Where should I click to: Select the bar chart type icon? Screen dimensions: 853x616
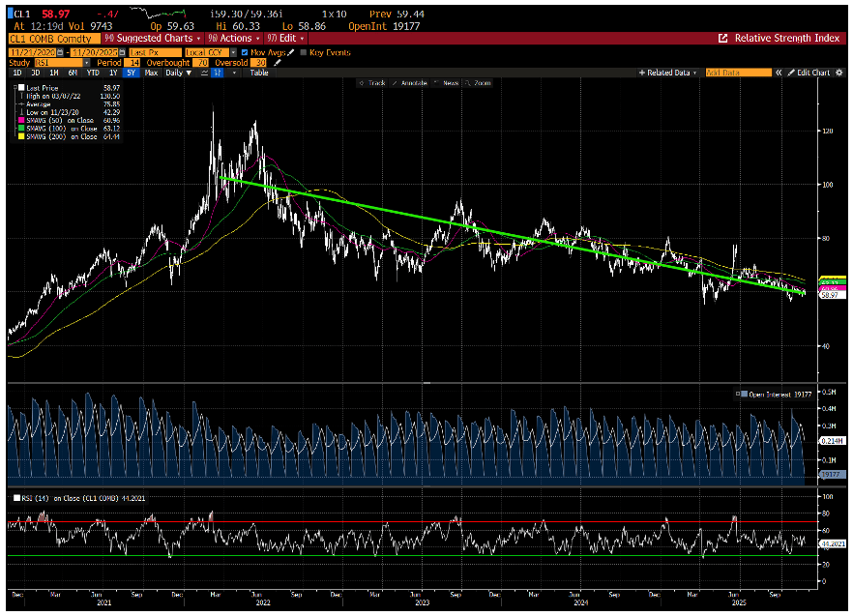point(217,73)
